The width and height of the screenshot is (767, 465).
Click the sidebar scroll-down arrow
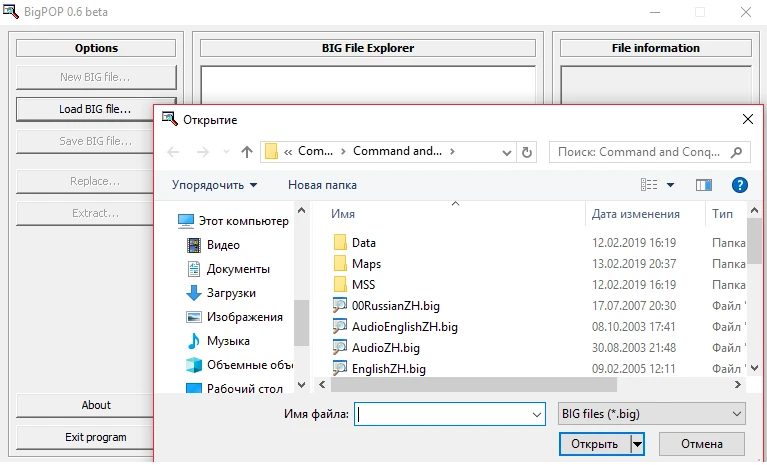tap(302, 385)
